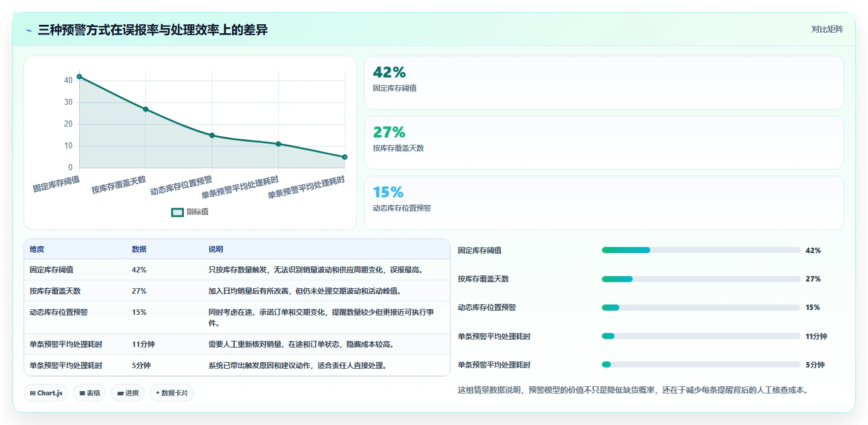
Task: Open the 42% 固定库存阈值 data card
Action: [604, 82]
